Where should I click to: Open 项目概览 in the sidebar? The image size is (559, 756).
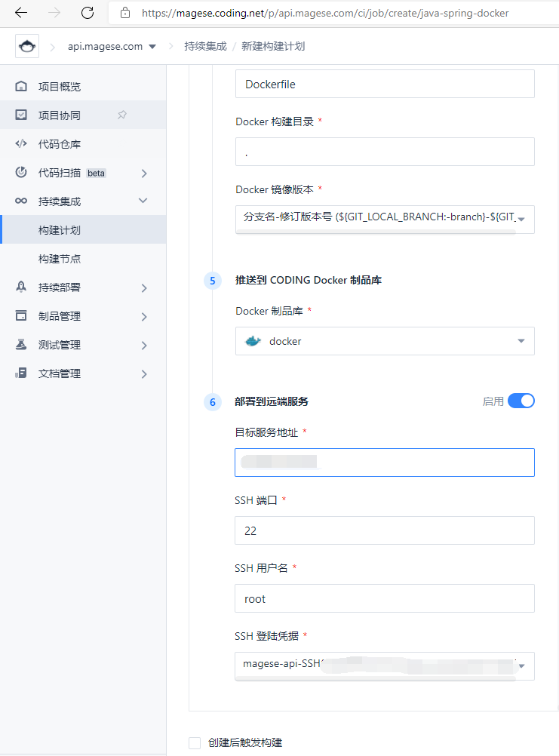(83, 86)
